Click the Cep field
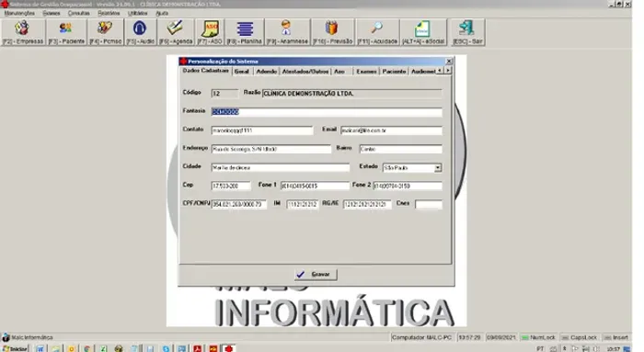644x352 pixels. (x=231, y=186)
